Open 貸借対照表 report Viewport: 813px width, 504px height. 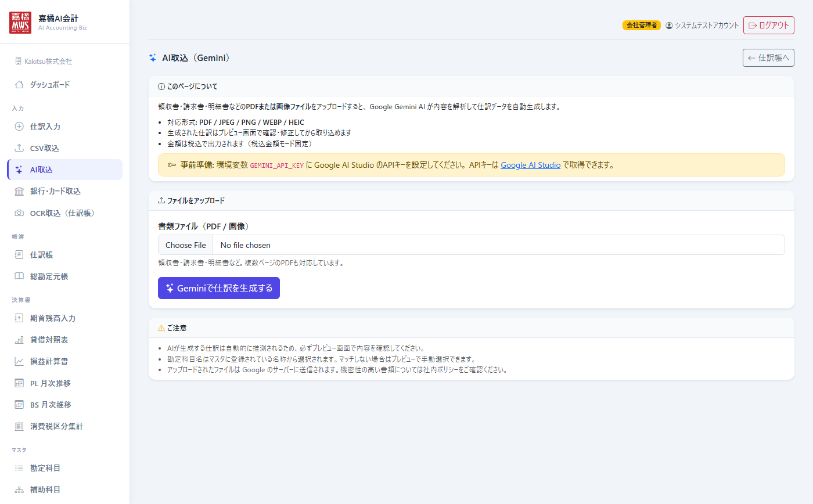tap(65, 340)
